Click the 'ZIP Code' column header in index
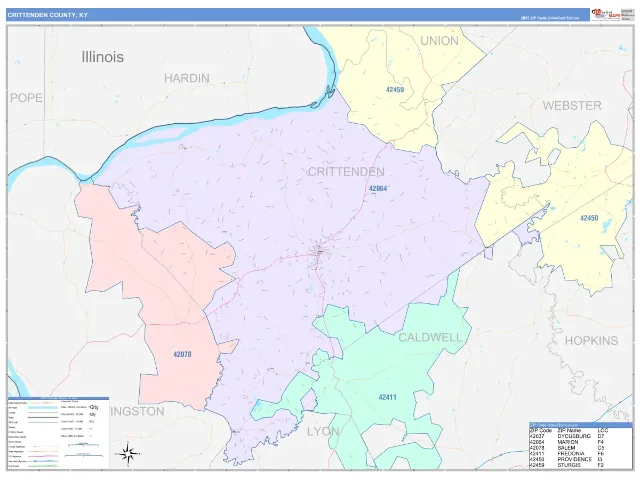Viewport: 640px width, 480px height. (541, 431)
